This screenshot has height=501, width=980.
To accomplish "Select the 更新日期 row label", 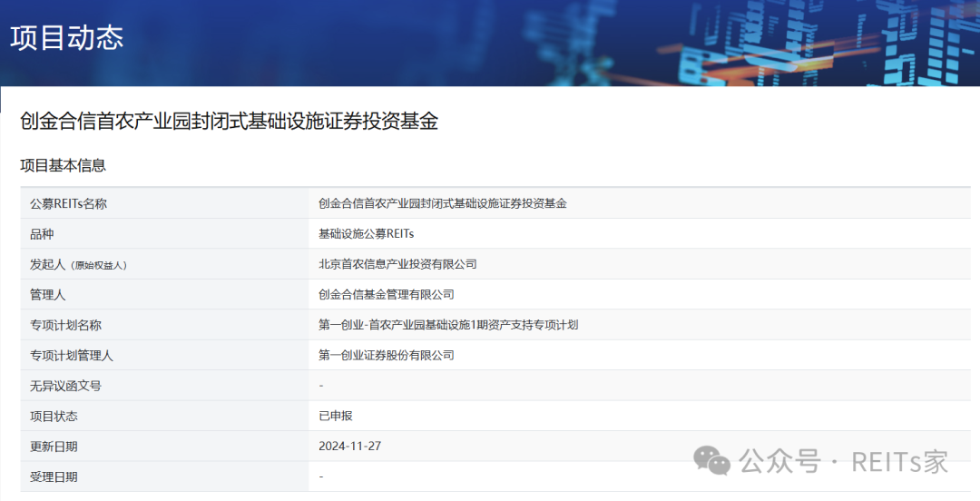I will pyautogui.click(x=54, y=447).
